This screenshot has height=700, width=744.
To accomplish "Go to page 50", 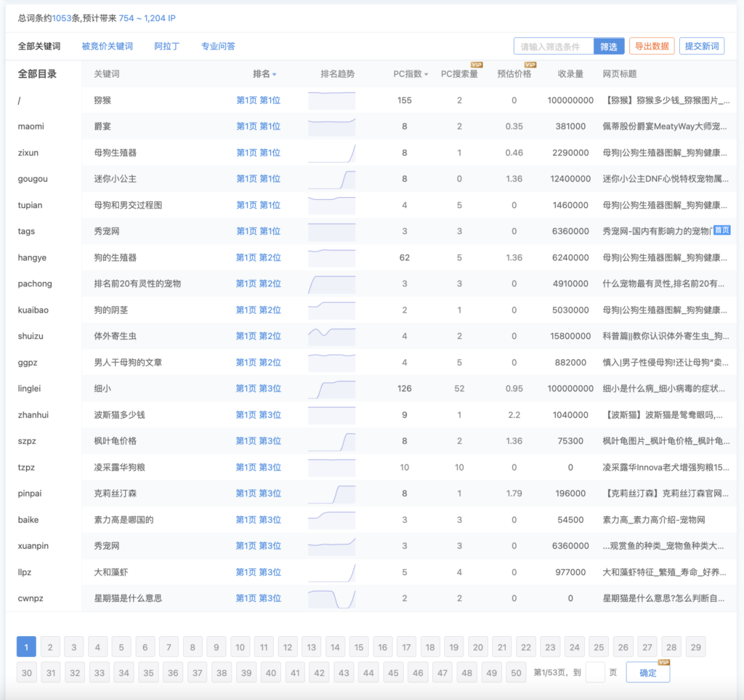I will [x=516, y=672].
